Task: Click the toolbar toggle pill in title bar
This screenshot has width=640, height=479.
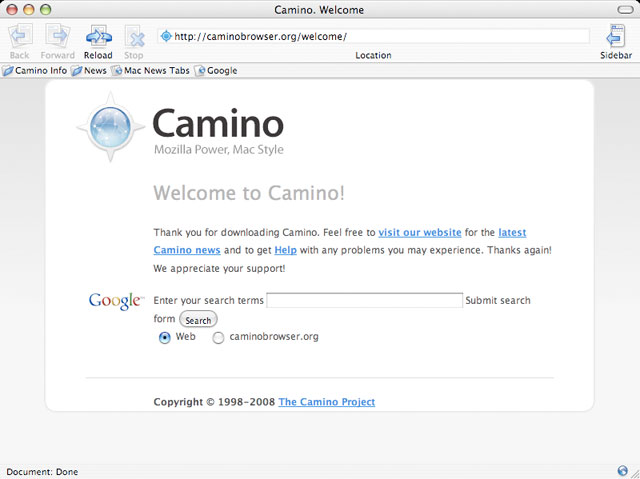Action: (x=625, y=9)
